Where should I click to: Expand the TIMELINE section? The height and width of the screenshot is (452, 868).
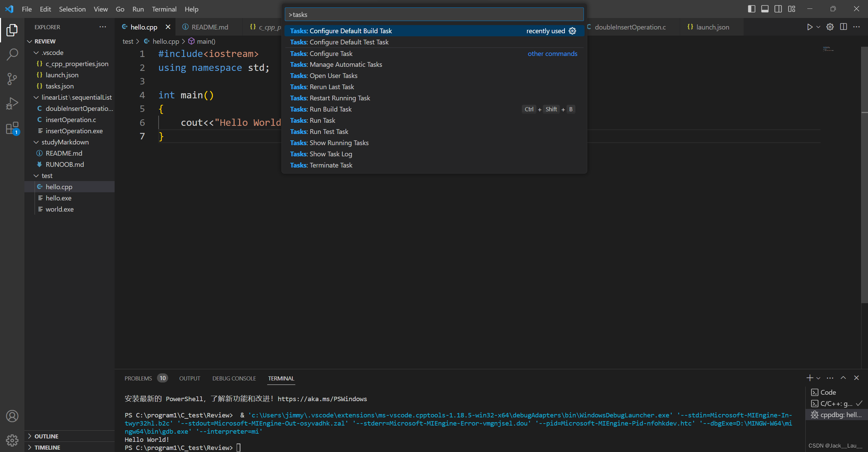click(x=69, y=448)
